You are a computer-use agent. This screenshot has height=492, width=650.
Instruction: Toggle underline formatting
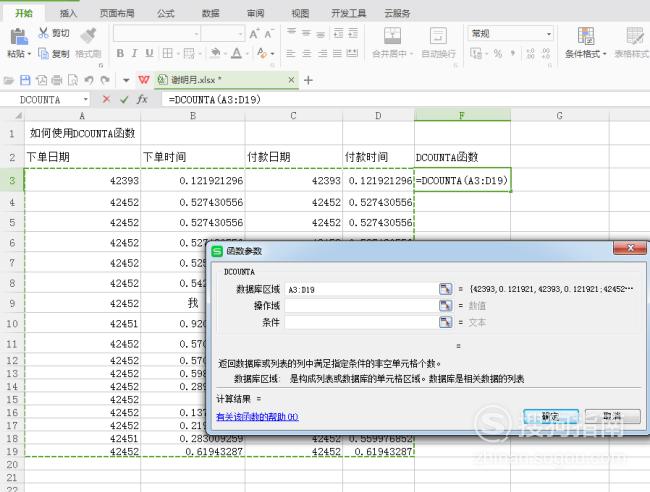pyautogui.click(x=149, y=53)
